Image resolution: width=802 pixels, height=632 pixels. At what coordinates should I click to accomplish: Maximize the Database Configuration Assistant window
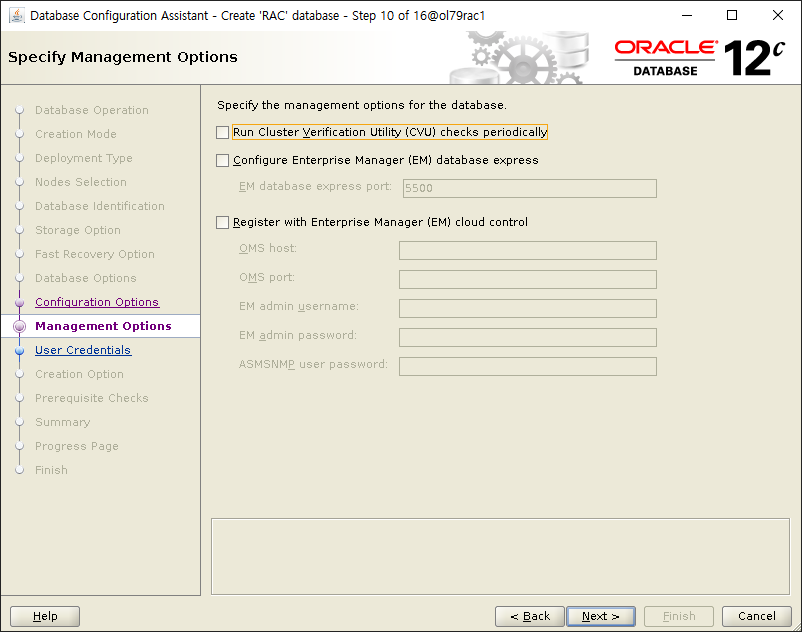732,15
